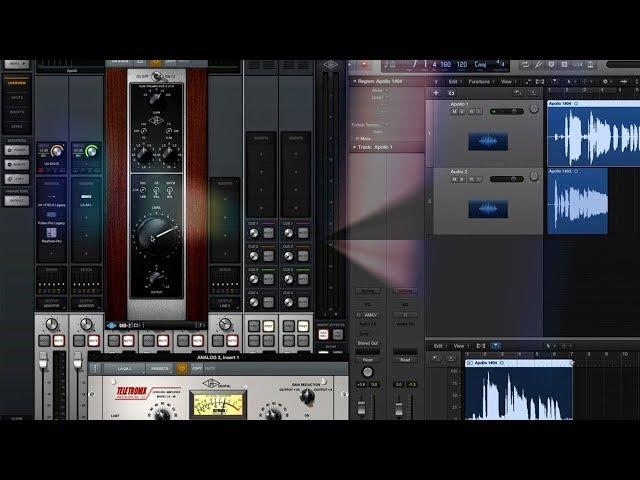Open the UA 1176LN Legacy insert
Viewport: 640px width, 480px height.
51,200
